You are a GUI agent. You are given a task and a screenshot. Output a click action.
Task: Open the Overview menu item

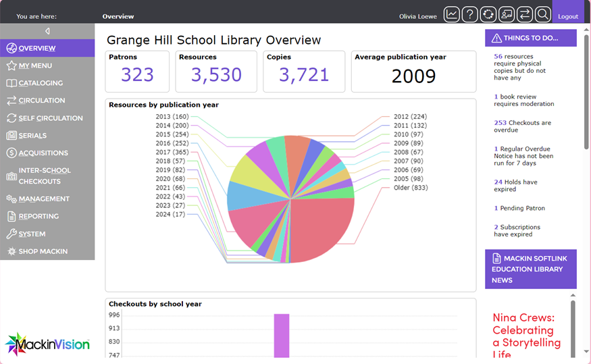coord(47,48)
